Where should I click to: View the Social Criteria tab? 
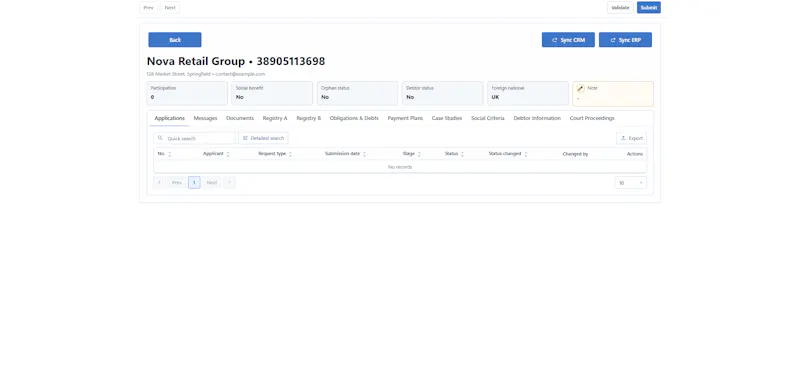pyautogui.click(x=488, y=118)
